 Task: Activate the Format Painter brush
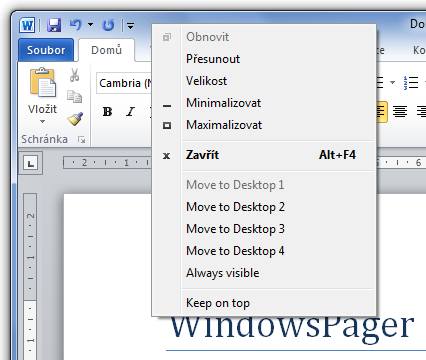[x=75, y=119]
